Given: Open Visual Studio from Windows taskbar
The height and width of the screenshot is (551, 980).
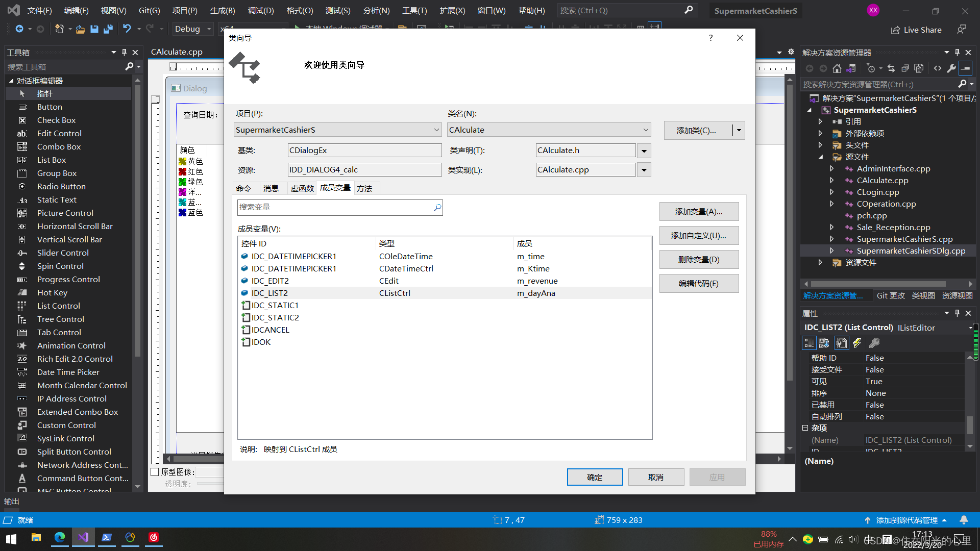Looking at the screenshot, I should click(x=83, y=537).
